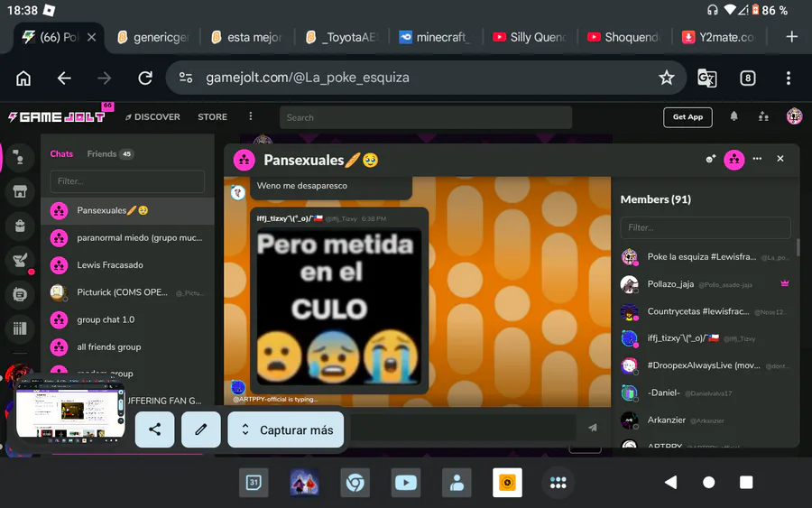812x508 pixels.
Task: Open Picturick (COMS OPE... chat
Action: click(x=127, y=292)
